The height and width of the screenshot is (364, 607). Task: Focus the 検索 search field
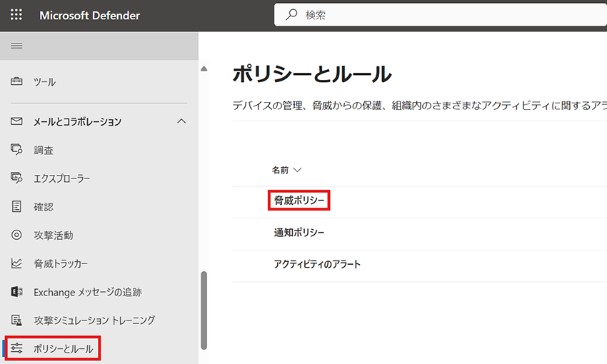(x=441, y=15)
